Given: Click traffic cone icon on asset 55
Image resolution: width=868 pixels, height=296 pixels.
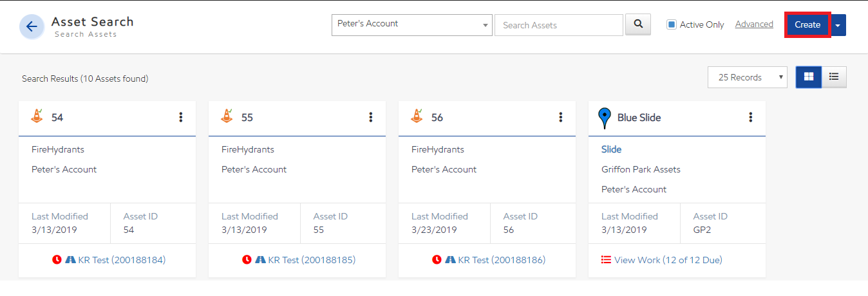Looking at the screenshot, I should pos(227,116).
